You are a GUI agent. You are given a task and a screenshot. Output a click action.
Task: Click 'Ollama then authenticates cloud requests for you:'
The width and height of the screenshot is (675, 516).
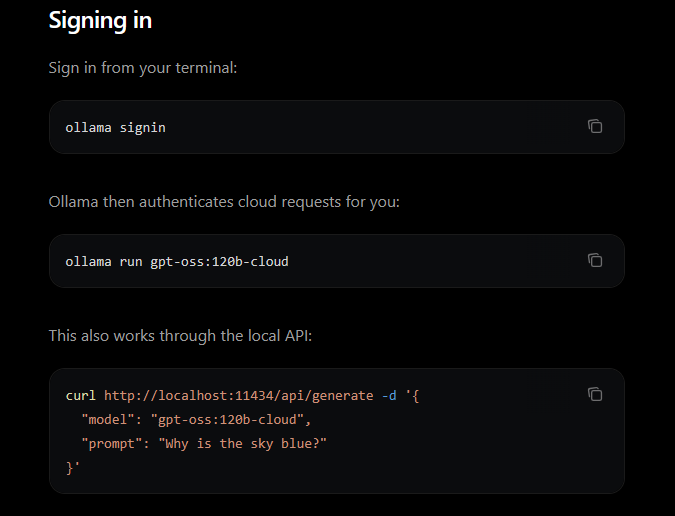224,202
